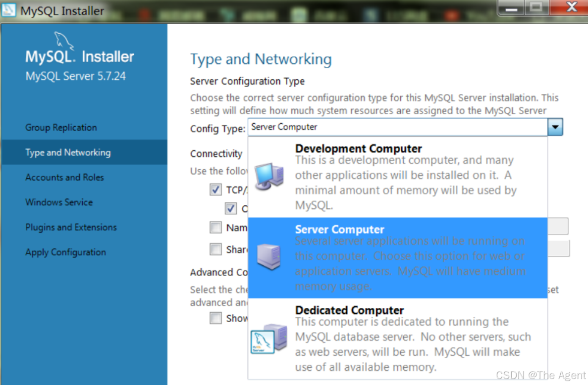
Task: Go to the Accounts and Roles step
Action: point(64,177)
